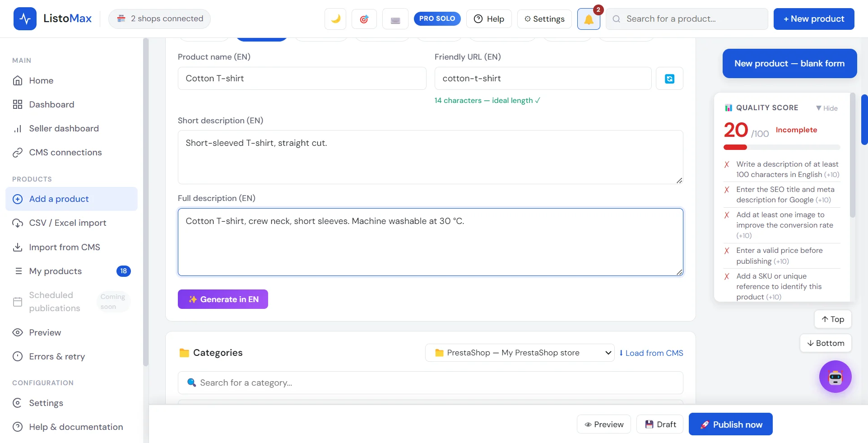Open Help in the header
Image resolution: width=868 pixels, height=443 pixels.
coord(489,19)
